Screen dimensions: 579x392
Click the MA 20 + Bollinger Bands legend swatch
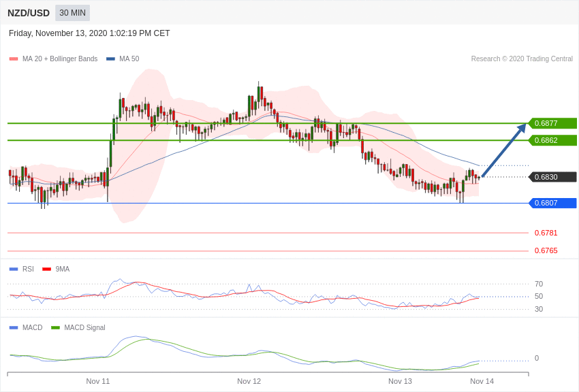(x=14, y=59)
